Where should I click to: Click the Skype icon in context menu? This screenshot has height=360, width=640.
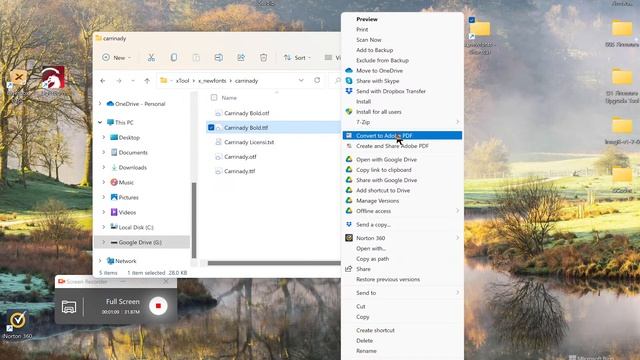click(x=349, y=81)
